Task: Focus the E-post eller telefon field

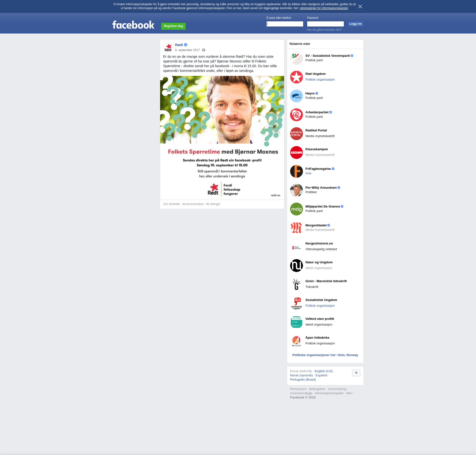Action: coord(285,24)
